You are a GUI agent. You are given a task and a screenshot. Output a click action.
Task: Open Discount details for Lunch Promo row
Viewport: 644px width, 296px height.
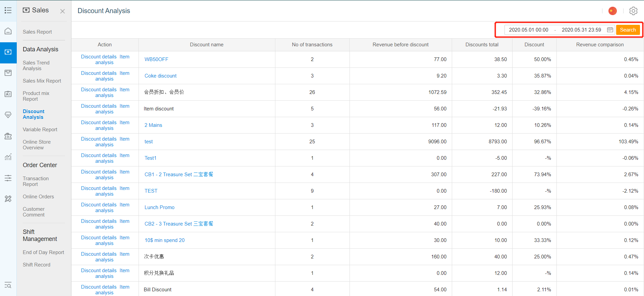(99, 205)
